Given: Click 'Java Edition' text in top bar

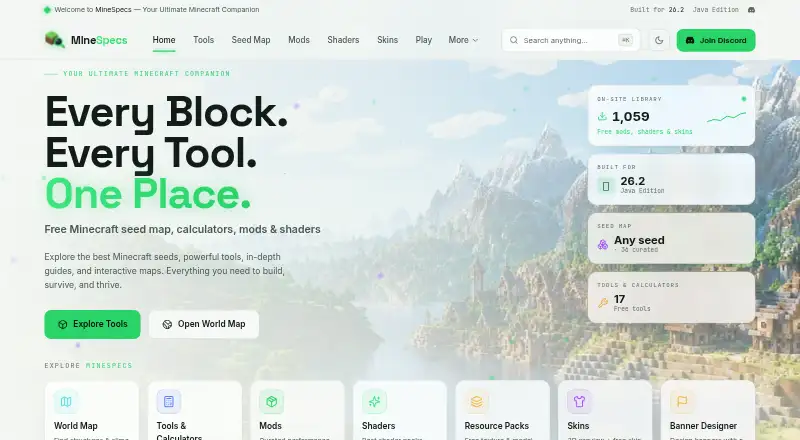Looking at the screenshot, I should click(x=715, y=10).
